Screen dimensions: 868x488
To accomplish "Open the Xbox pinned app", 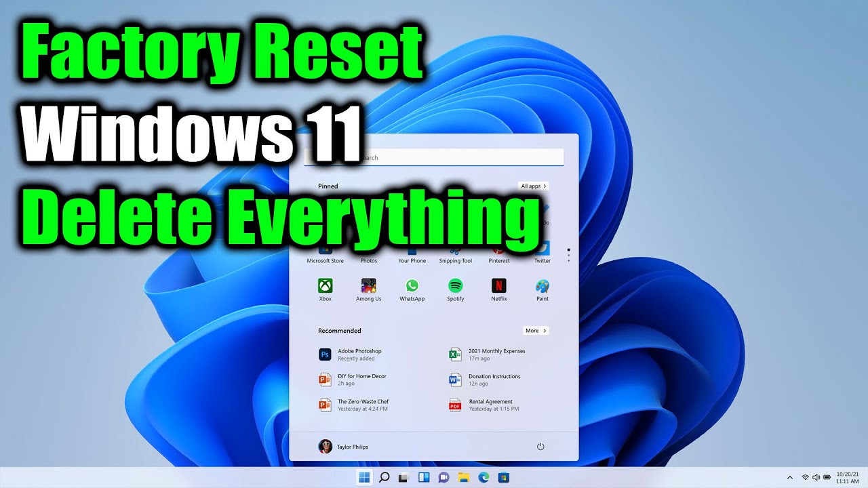I will point(325,289).
